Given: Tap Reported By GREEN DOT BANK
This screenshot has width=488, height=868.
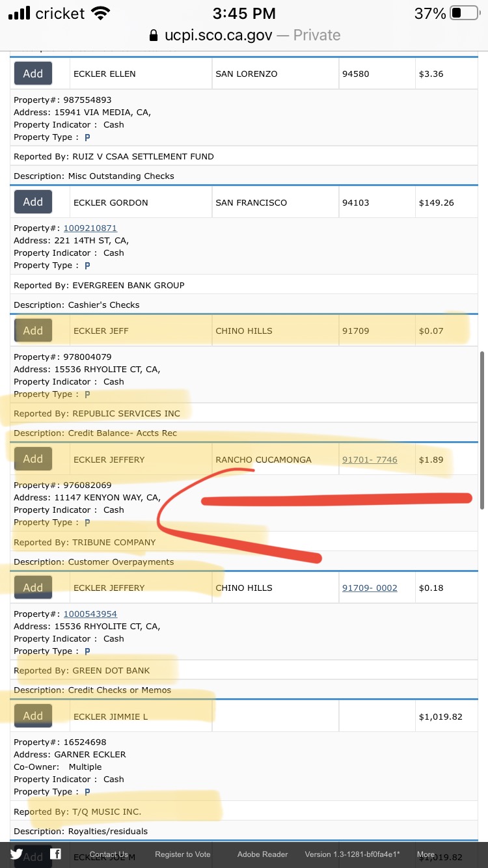Looking at the screenshot, I should (x=82, y=671).
